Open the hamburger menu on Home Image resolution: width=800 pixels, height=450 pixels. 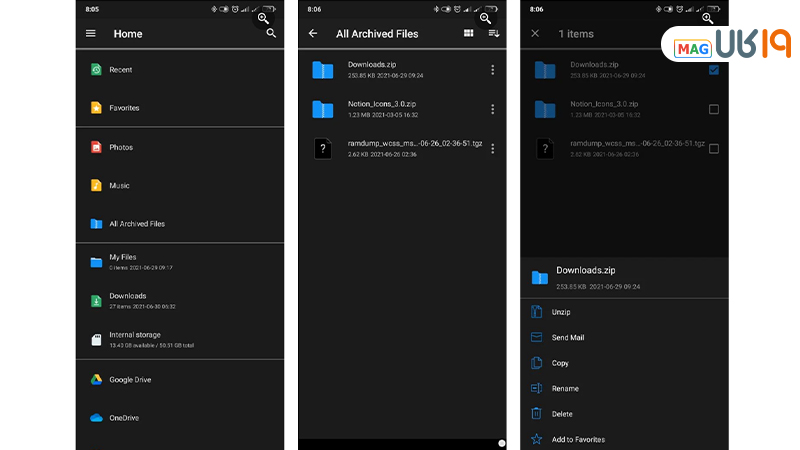click(x=91, y=33)
